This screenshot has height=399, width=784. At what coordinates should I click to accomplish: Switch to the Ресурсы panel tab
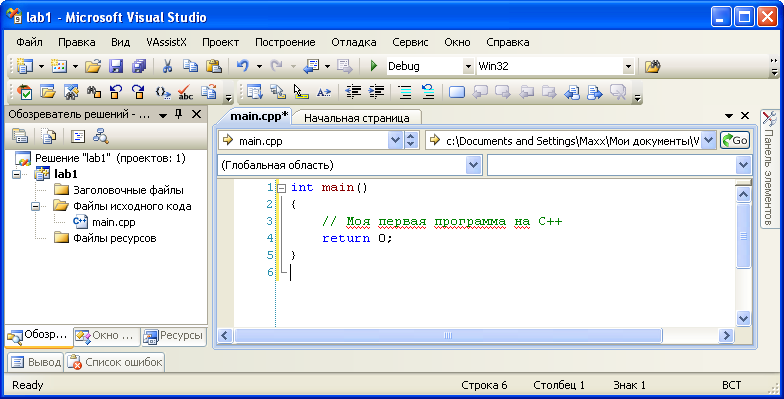[174, 336]
